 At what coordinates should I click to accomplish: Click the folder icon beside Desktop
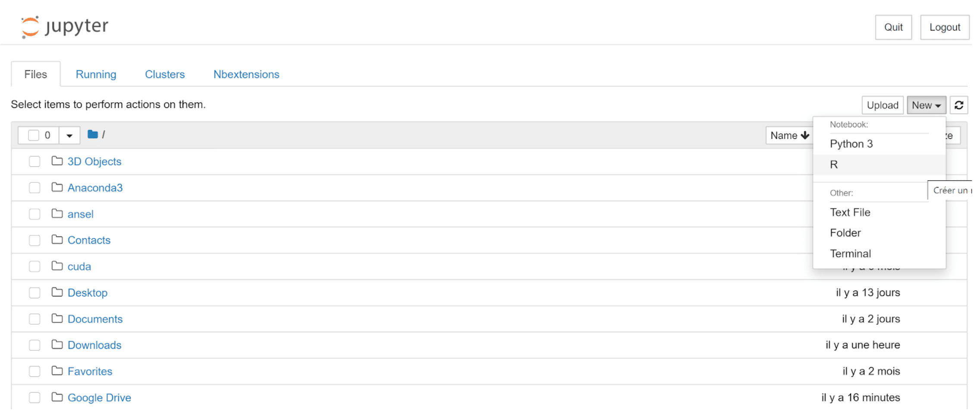pyautogui.click(x=57, y=292)
